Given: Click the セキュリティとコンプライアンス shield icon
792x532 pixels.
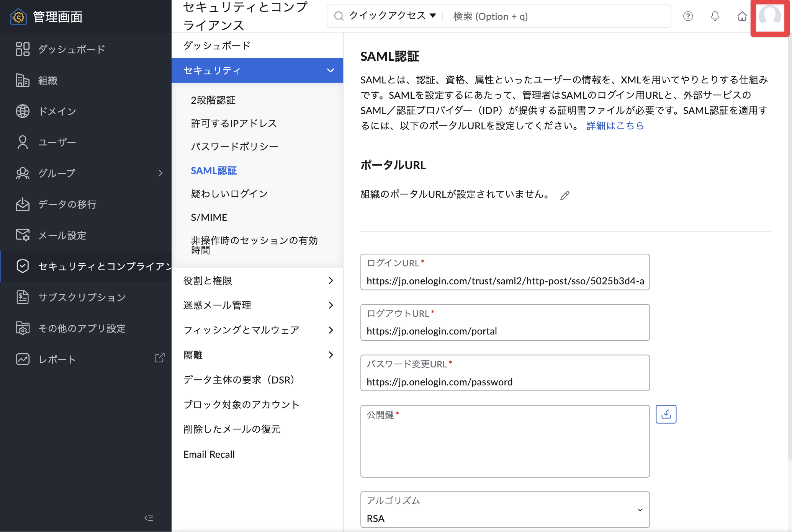Looking at the screenshot, I should (23, 266).
